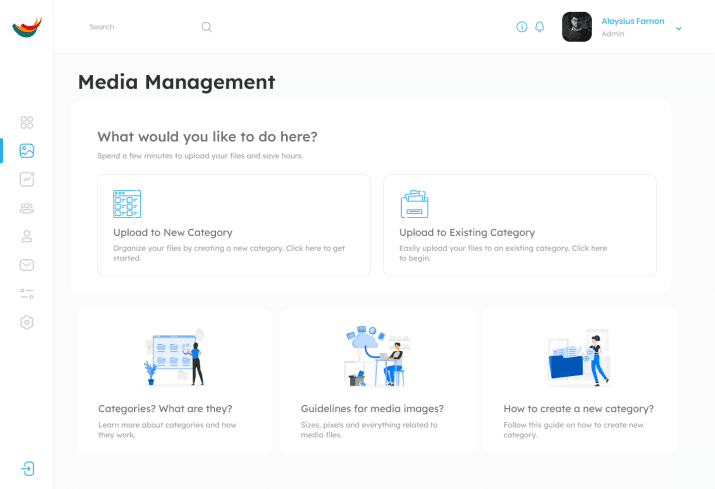Click Aloysius Farnon's avatar photo
The image size is (715, 489).
577,27
